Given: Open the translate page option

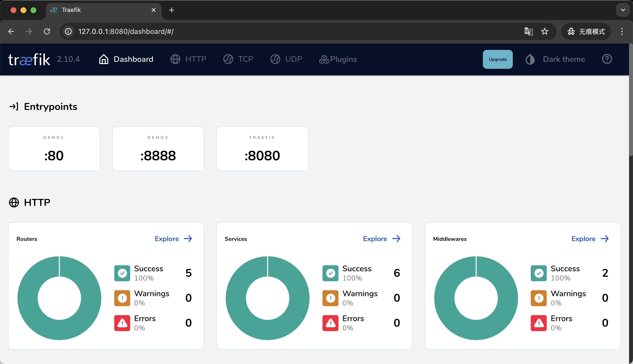Looking at the screenshot, I should coord(528,31).
